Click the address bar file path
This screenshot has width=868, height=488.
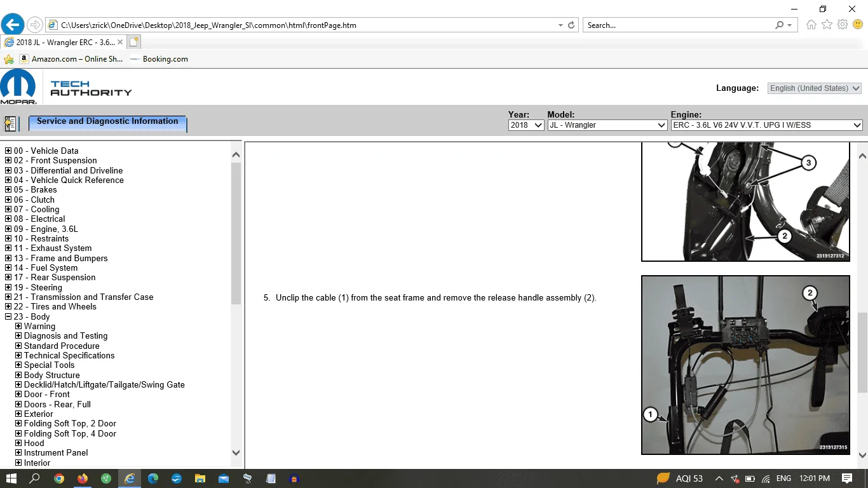tap(208, 25)
